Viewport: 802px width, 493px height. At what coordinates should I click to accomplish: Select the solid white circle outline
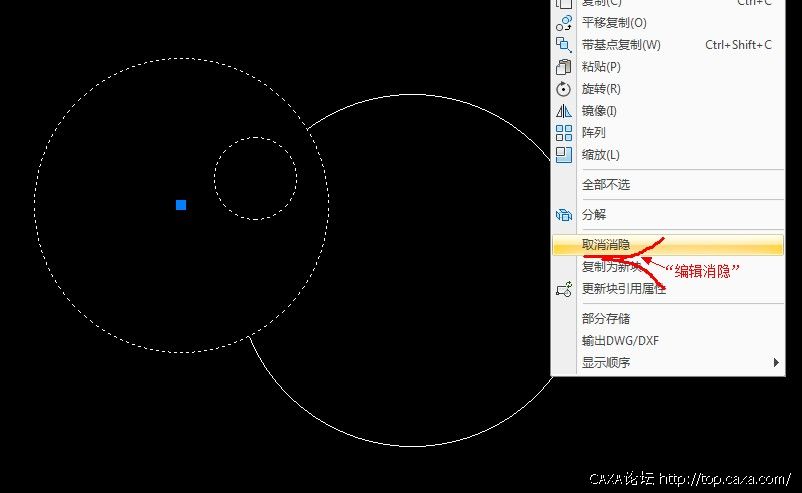(412, 446)
